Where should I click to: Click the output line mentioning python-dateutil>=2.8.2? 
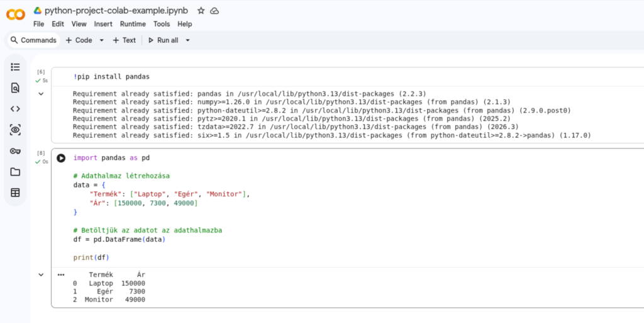click(322, 111)
